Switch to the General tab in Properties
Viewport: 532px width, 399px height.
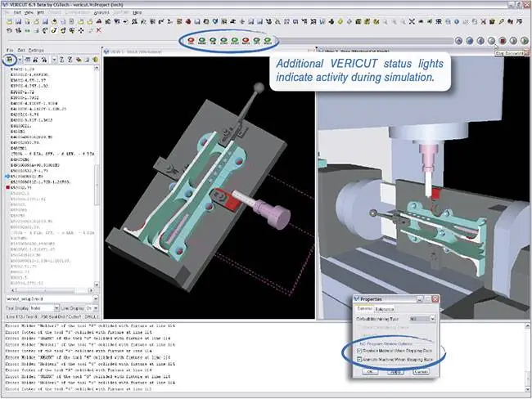point(365,309)
